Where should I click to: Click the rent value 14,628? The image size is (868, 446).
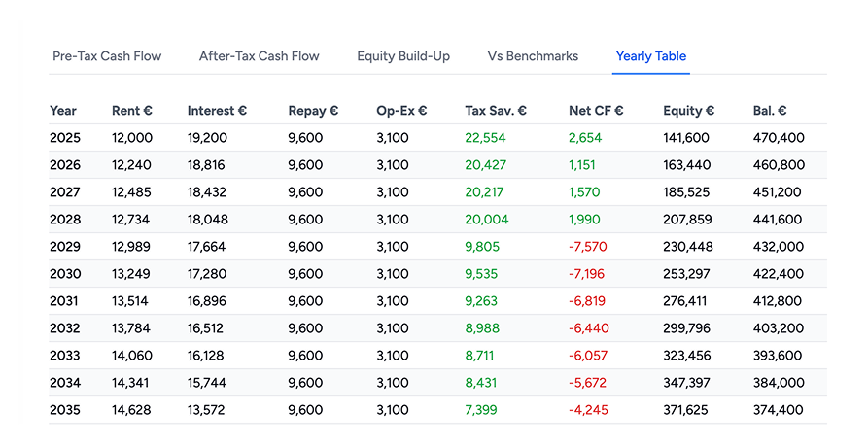tap(131, 410)
